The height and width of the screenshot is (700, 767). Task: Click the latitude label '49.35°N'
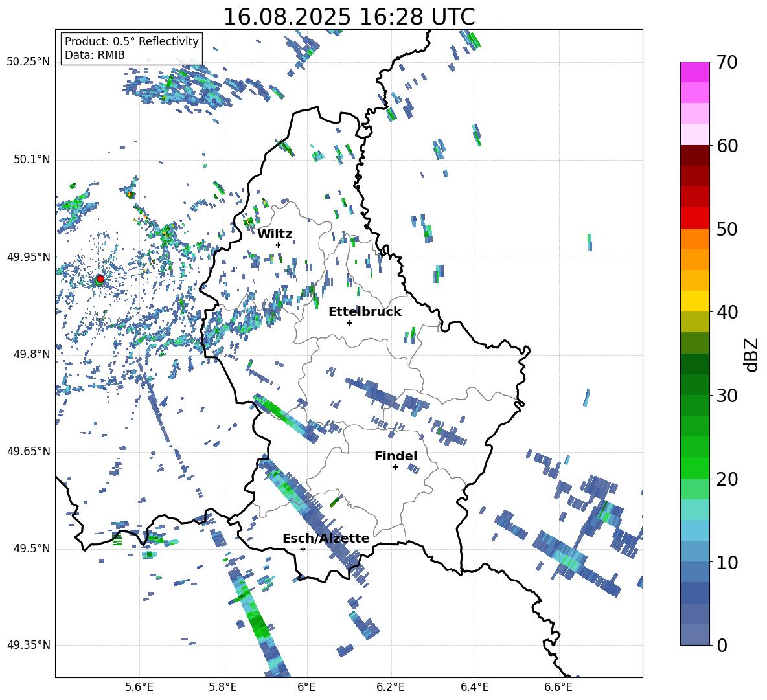tap(29, 645)
